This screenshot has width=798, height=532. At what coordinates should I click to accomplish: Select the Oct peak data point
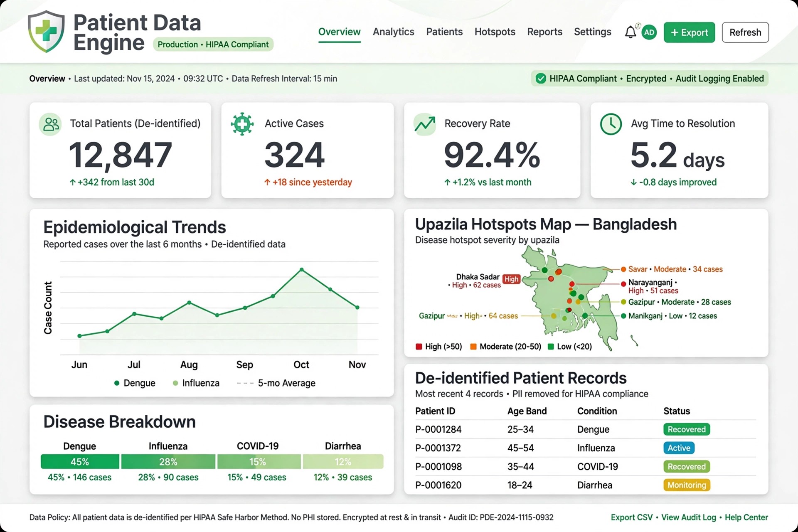pos(302,270)
